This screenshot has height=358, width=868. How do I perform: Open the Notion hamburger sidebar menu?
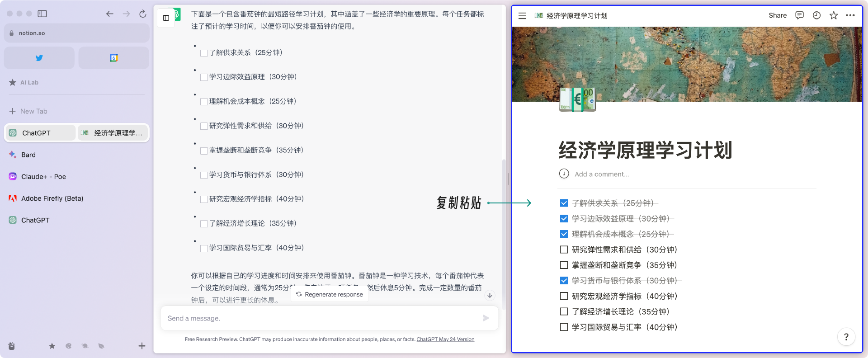[x=522, y=15]
